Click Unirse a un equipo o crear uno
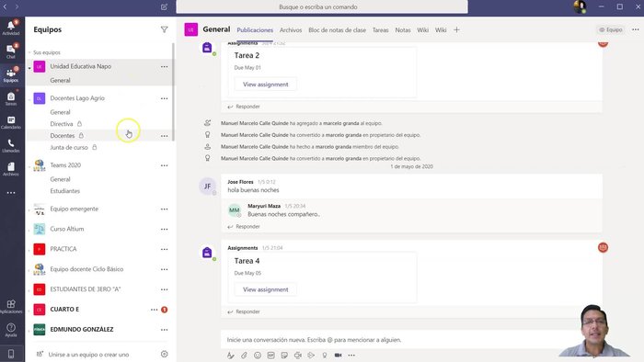Image resolution: width=644 pixels, height=362 pixels. click(88, 355)
